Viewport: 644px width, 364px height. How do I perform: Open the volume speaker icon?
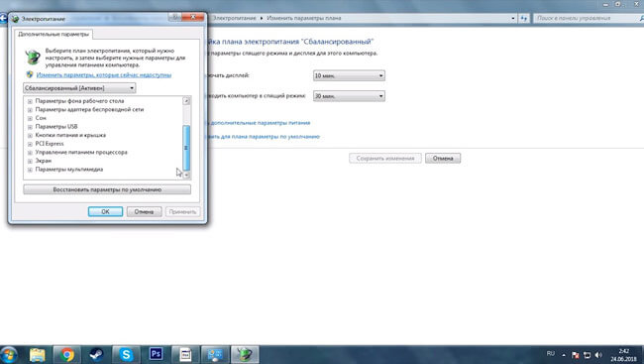coord(598,354)
